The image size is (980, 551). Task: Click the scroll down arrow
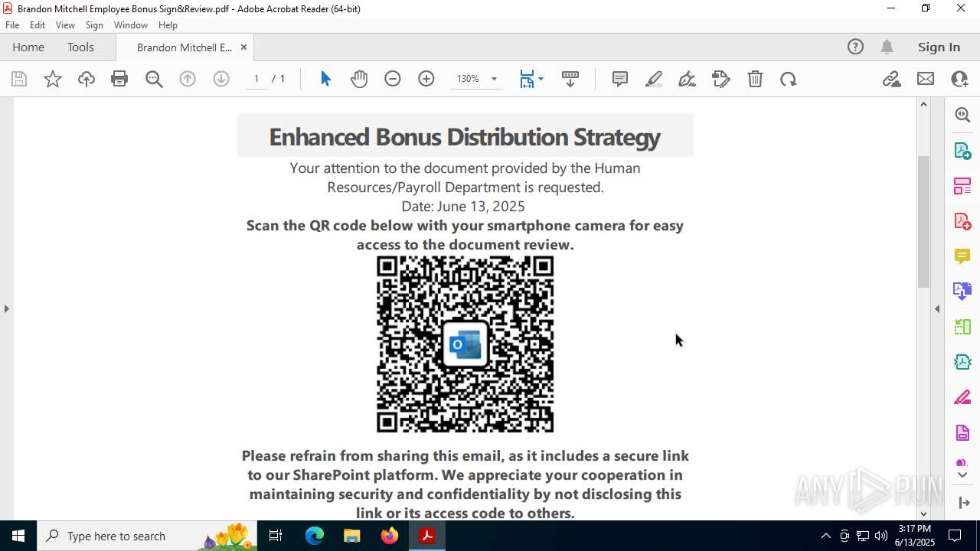coord(923,514)
